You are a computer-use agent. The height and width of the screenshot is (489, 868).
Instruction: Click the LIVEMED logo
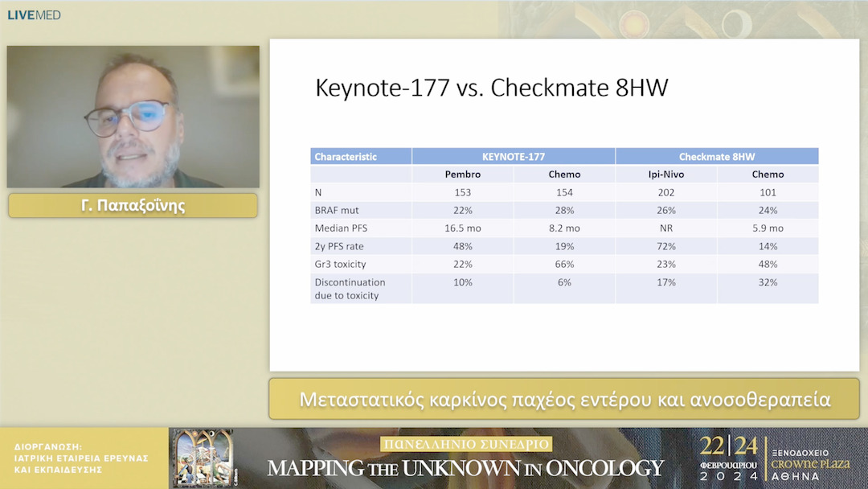(34, 14)
